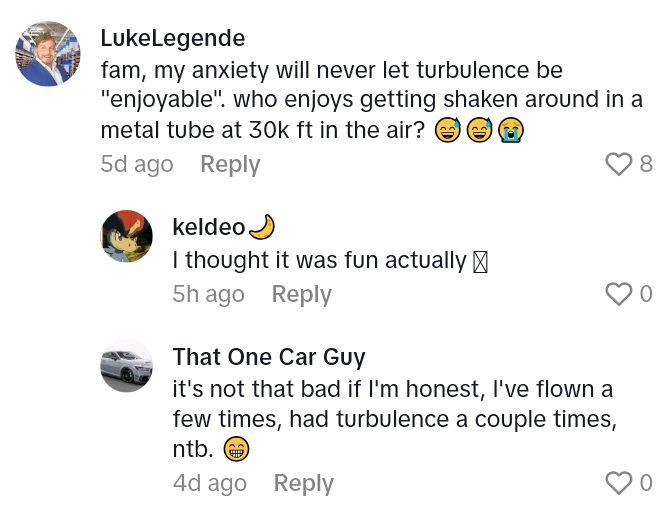Reply to LukeLegende's turbulence comment

(230, 164)
